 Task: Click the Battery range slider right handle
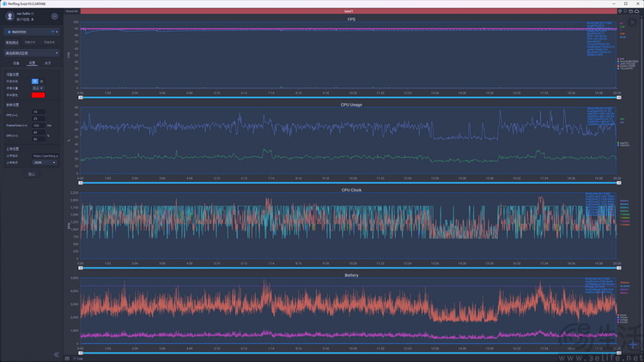[x=619, y=353]
